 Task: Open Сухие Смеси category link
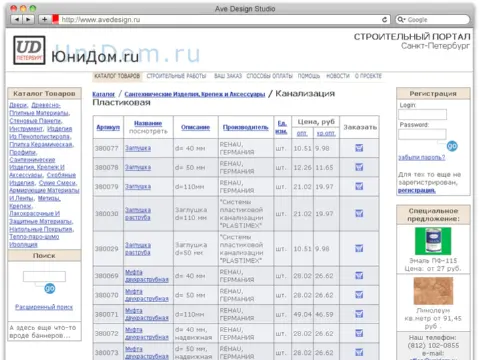coord(58,183)
